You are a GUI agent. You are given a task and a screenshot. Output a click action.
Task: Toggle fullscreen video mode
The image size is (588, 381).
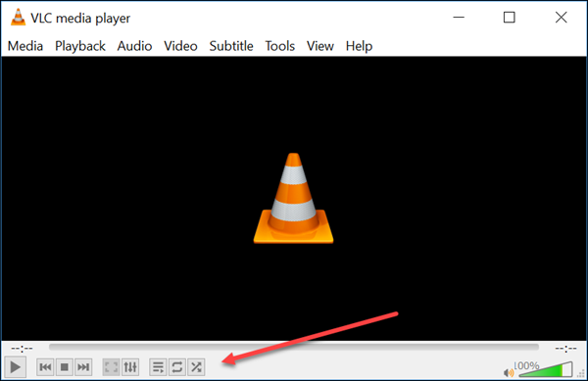click(x=112, y=367)
